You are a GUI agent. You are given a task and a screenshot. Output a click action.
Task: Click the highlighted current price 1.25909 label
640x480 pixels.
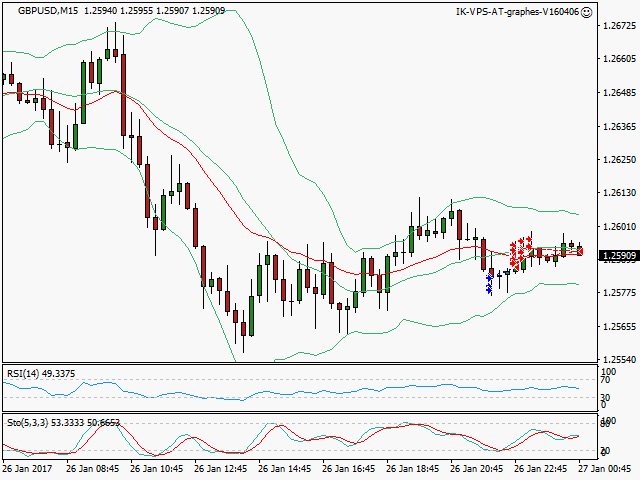619,257
